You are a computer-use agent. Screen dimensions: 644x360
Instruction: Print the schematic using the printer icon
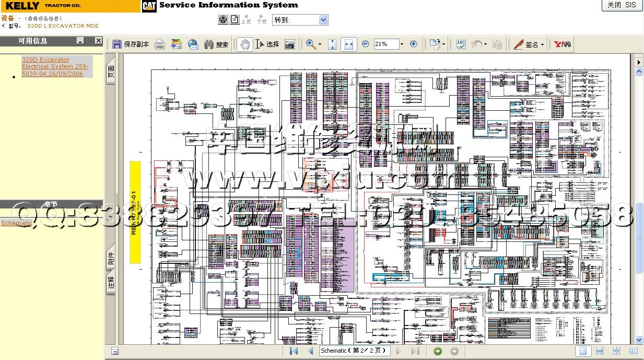click(160, 44)
